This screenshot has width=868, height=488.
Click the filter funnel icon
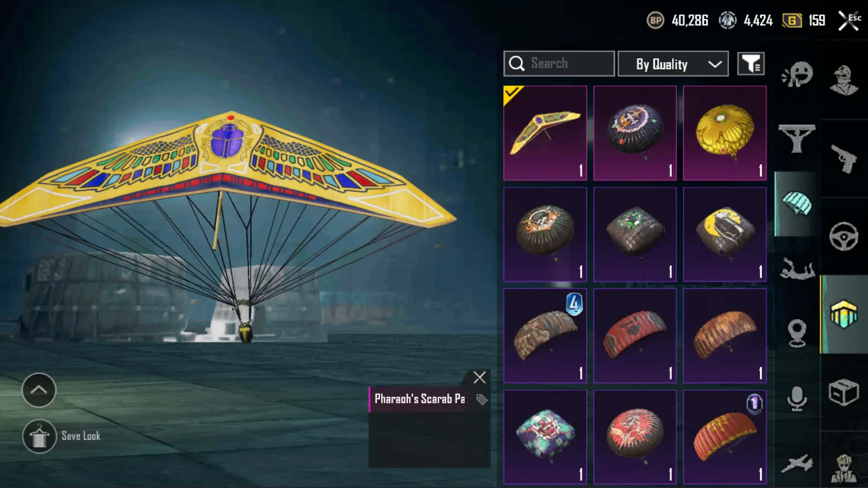click(x=751, y=64)
